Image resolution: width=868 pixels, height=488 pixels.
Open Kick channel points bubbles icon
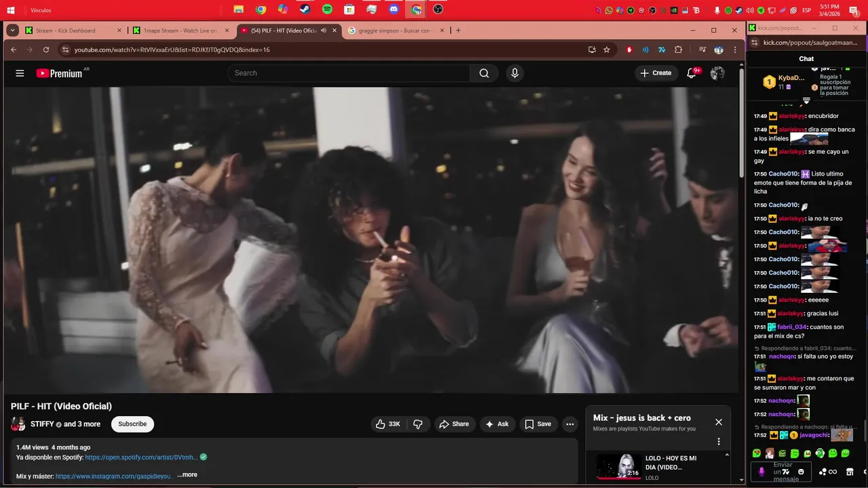coord(823,472)
